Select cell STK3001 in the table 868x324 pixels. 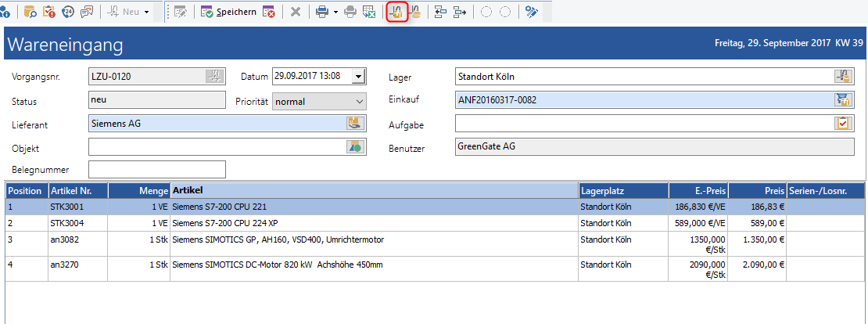click(x=78, y=207)
